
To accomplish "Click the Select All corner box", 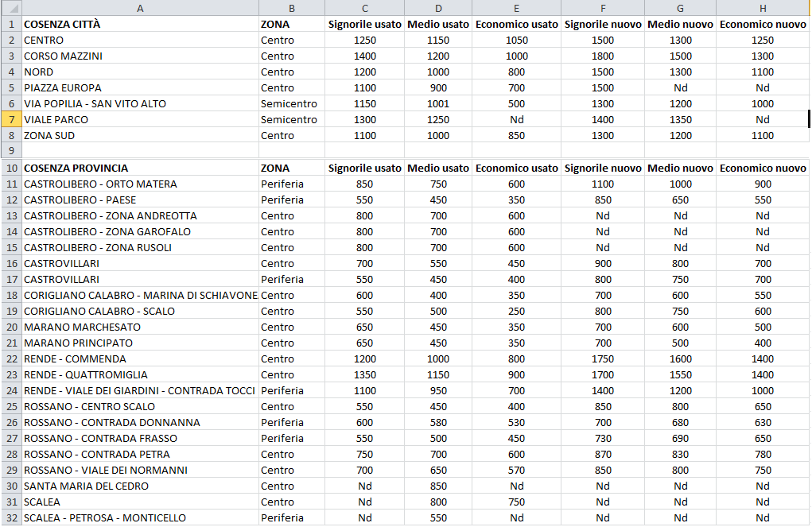I will 10,8.
